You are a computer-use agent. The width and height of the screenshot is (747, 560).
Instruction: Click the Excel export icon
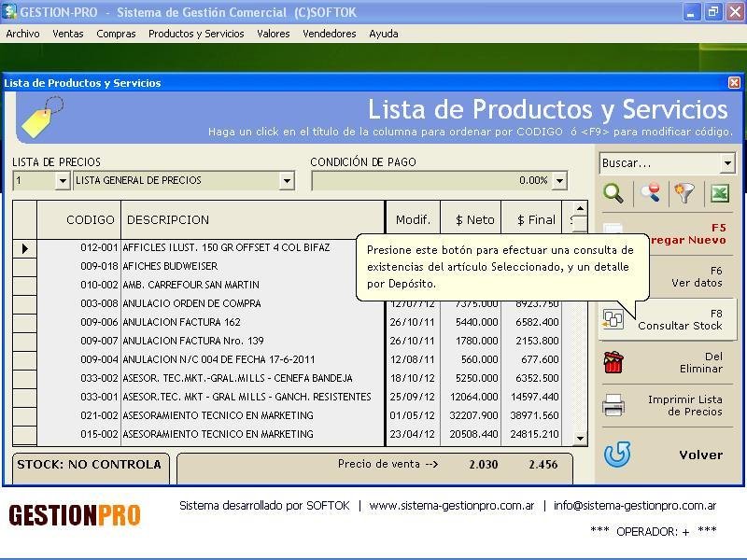(x=720, y=193)
